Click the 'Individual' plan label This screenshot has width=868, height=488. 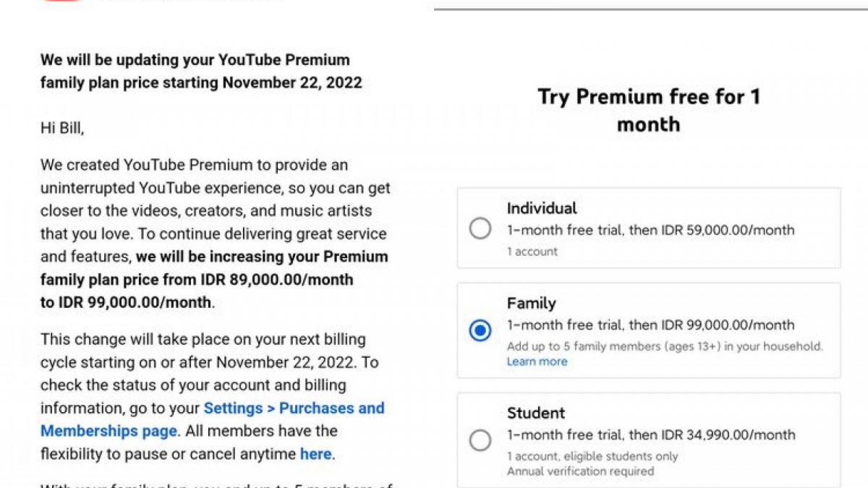click(542, 208)
